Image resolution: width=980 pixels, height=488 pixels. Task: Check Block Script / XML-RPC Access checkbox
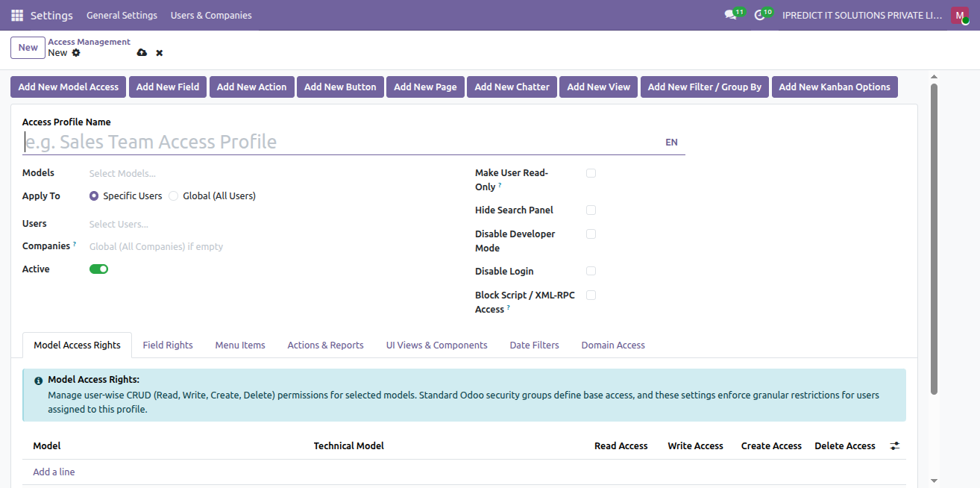tap(591, 295)
